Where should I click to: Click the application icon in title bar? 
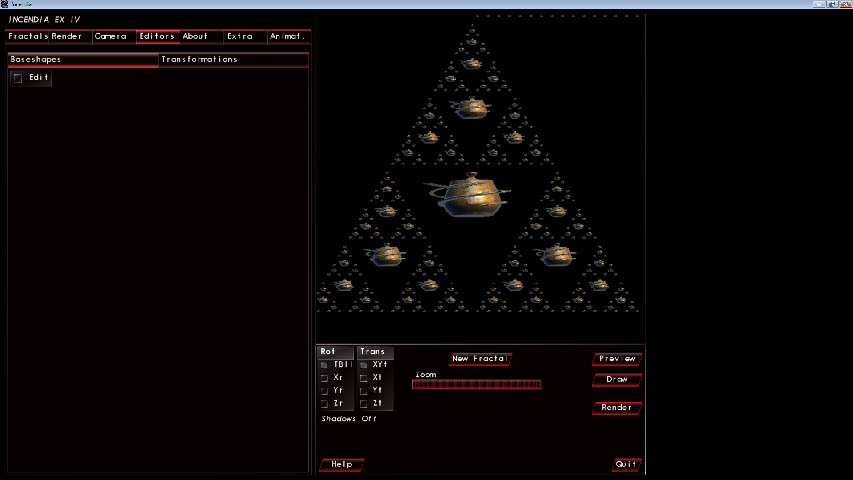4,4
